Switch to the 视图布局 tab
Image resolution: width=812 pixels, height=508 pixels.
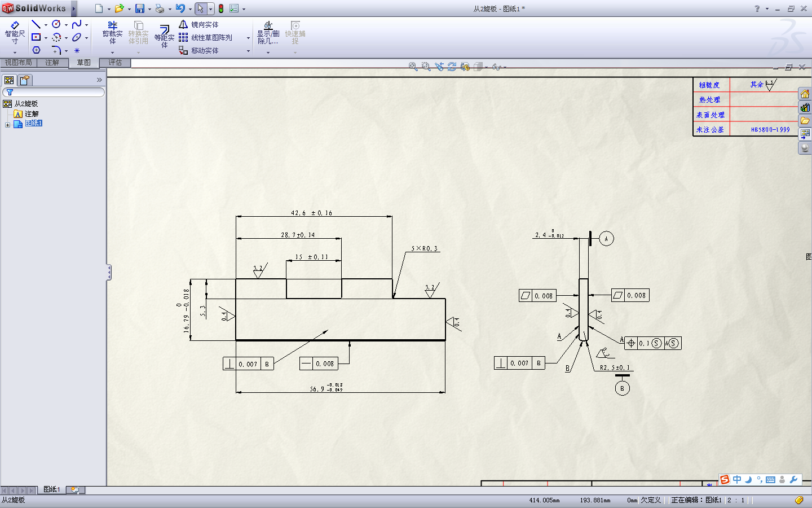[19, 63]
